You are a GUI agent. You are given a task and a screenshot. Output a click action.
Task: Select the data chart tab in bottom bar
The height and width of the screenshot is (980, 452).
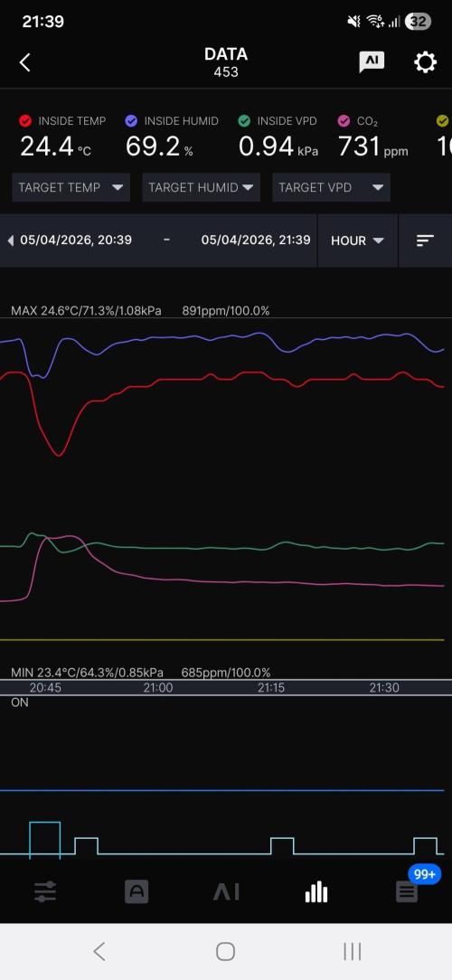tap(316, 891)
